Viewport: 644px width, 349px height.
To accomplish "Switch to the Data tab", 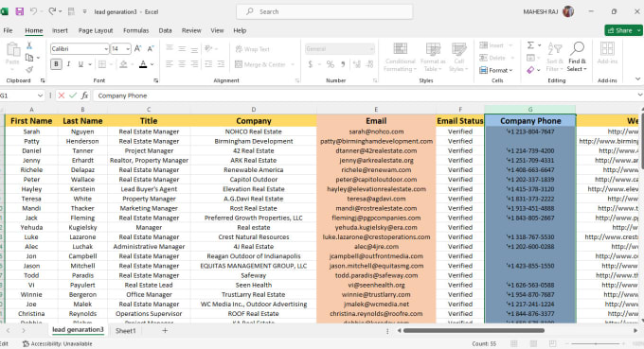I will pos(165,30).
